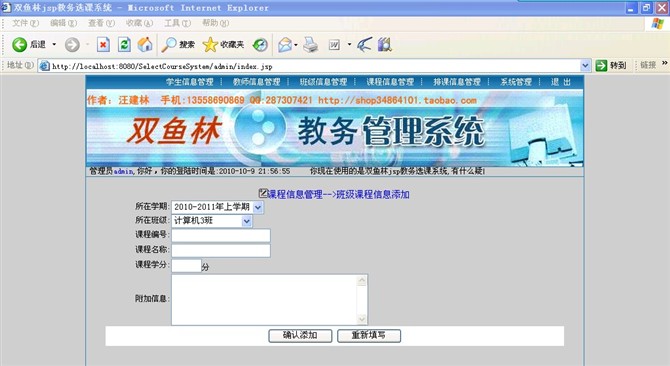Click the admin username link in the status line

(x=123, y=171)
